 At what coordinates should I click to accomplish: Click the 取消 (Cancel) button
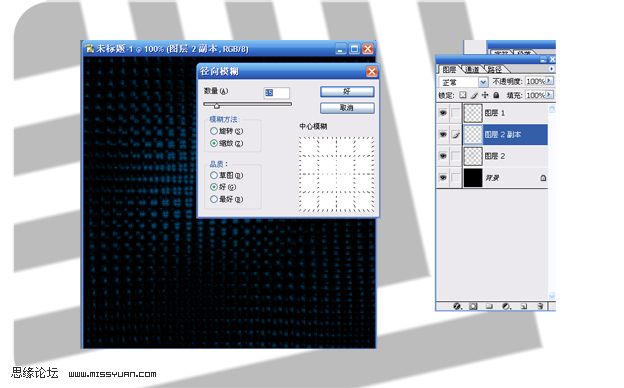point(347,108)
